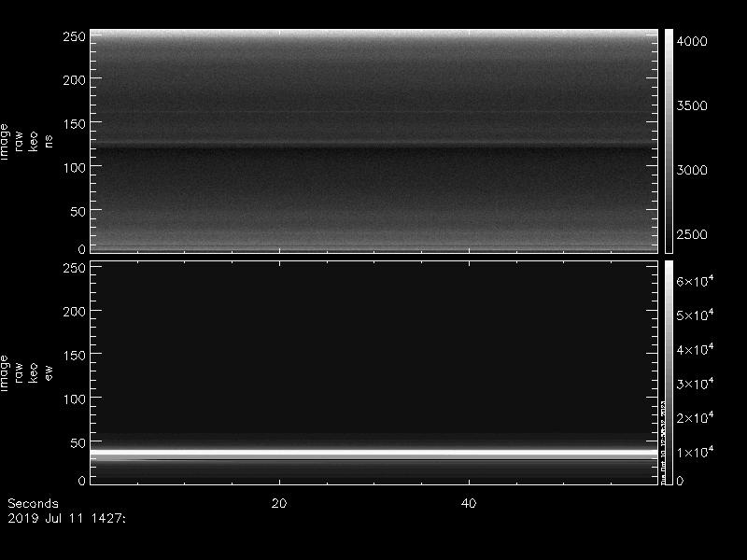Click the 150 tick label on the ew keogram

(74, 356)
